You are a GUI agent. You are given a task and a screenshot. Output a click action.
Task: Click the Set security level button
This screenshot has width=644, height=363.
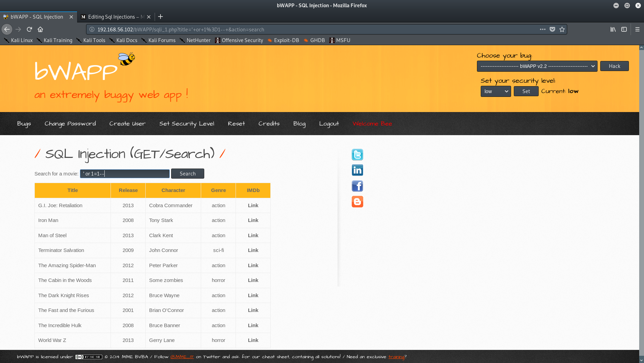(x=526, y=91)
